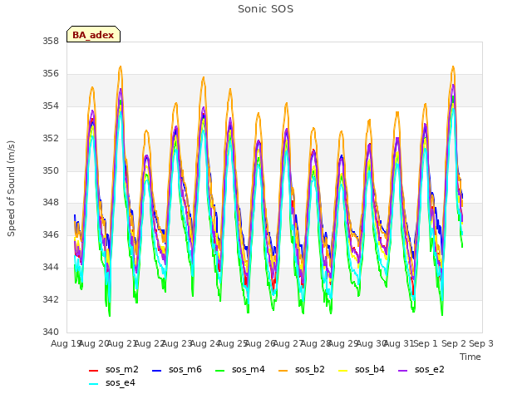Viewport: 532px width, 399px height.
Task: Select the sos_b2 legend label
Action: (x=310, y=369)
